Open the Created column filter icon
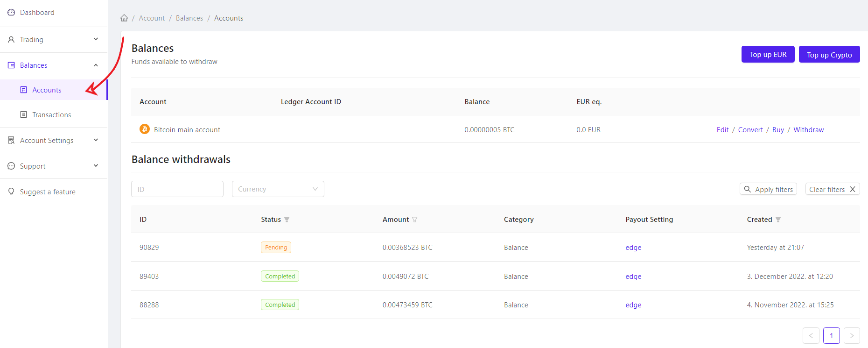The width and height of the screenshot is (868, 348). tap(778, 220)
